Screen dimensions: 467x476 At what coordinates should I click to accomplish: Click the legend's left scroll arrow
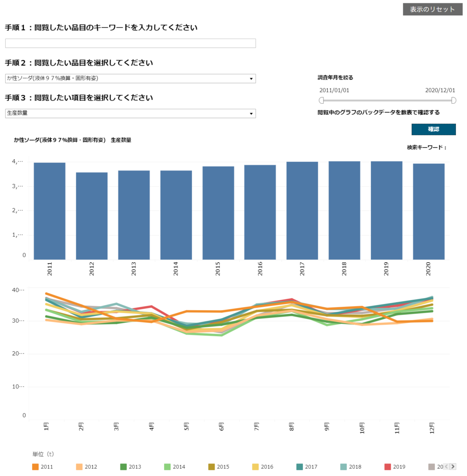tap(447, 466)
